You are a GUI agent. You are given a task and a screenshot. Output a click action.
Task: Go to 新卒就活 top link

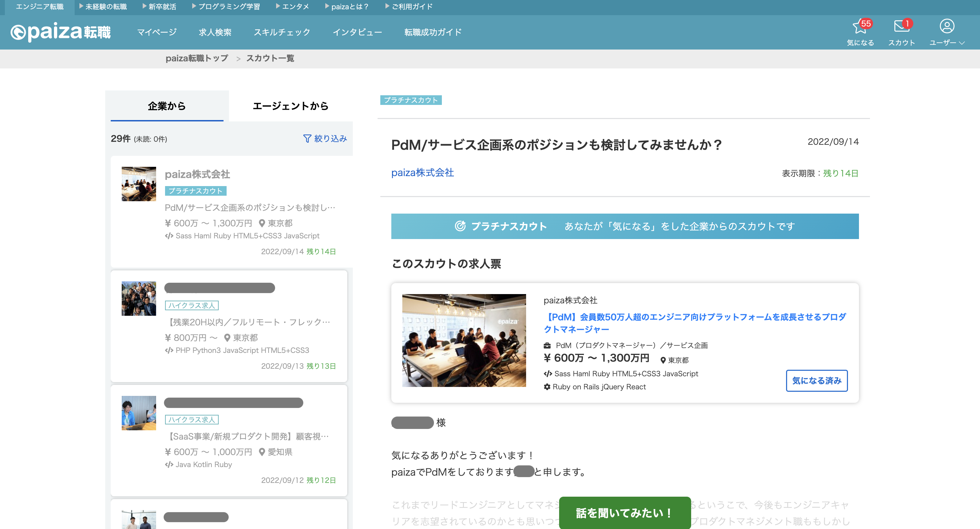pyautogui.click(x=159, y=7)
